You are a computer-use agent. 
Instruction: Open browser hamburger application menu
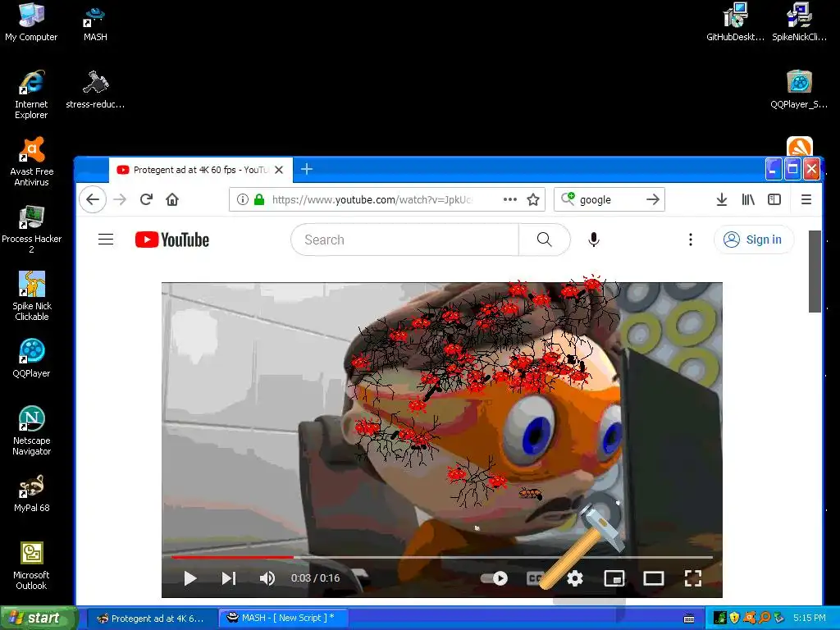(806, 200)
